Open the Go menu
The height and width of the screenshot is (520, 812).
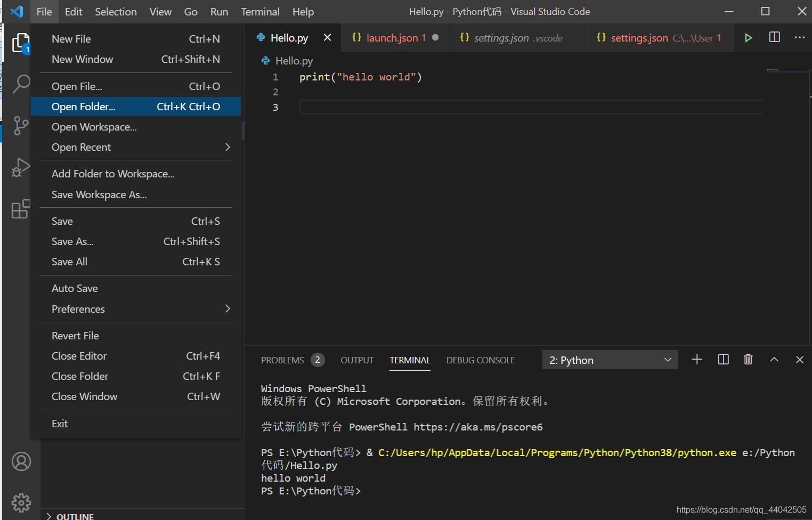click(x=191, y=12)
